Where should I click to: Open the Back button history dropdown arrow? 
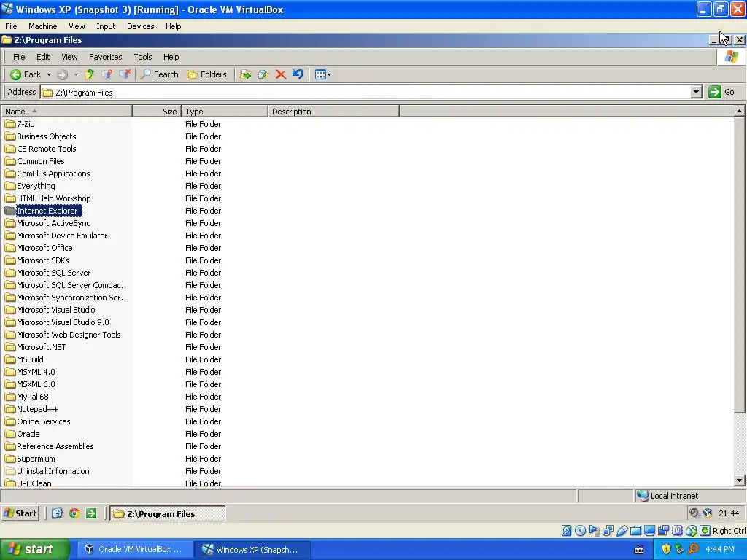pyautogui.click(x=49, y=75)
